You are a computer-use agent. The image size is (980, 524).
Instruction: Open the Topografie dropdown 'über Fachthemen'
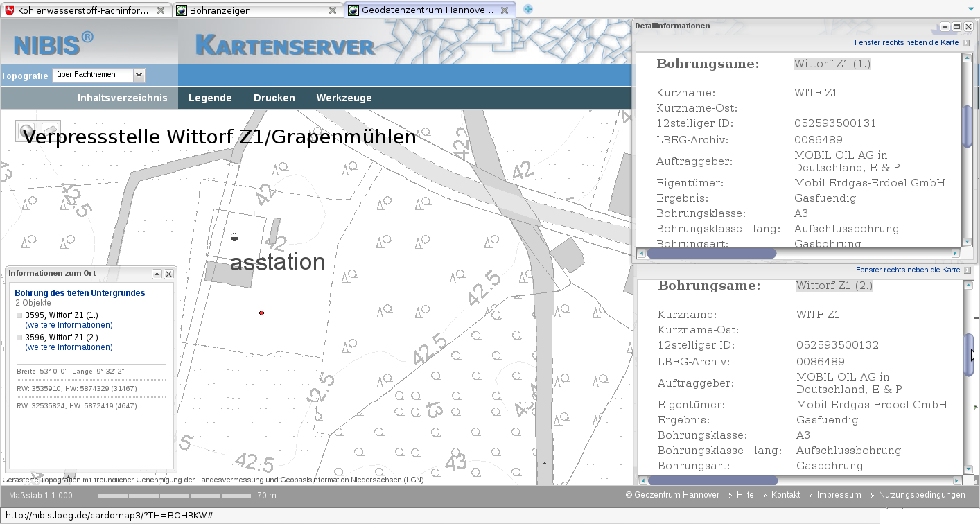[x=98, y=75]
